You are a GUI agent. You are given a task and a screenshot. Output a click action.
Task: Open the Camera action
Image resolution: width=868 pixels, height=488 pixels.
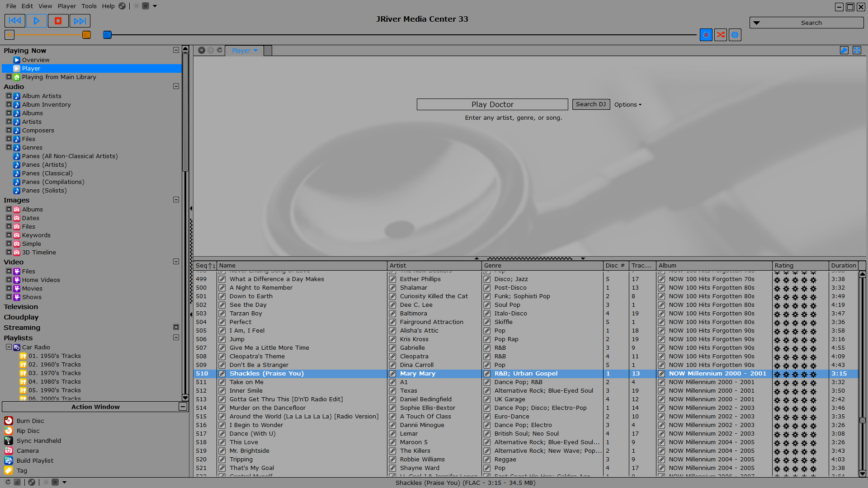coord(28,450)
